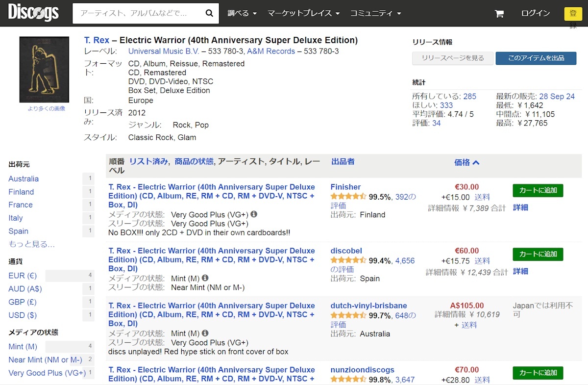This screenshot has height=385, width=588.
Task: Click discobel seller star rating
Action: (x=348, y=260)
